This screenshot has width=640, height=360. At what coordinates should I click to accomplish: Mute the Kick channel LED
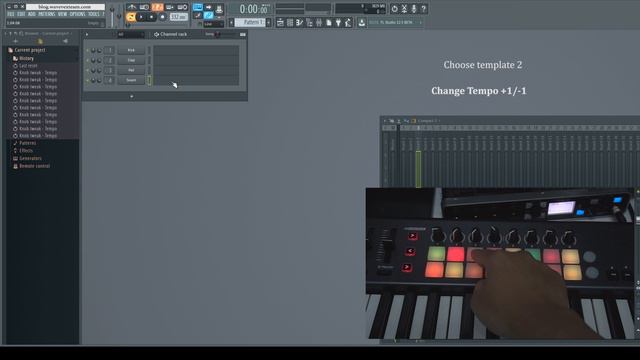tap(87, 50)
